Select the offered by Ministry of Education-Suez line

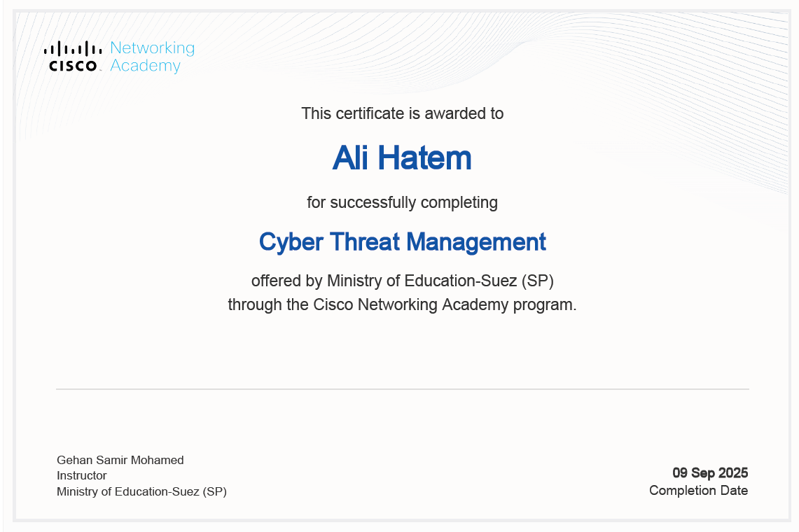pos(402,281)
